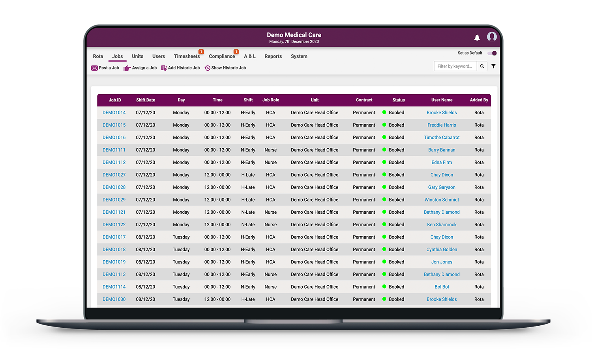592x364 pixels.
Task: Open Show Historic Job clock icon
Action: coord(207,68)
